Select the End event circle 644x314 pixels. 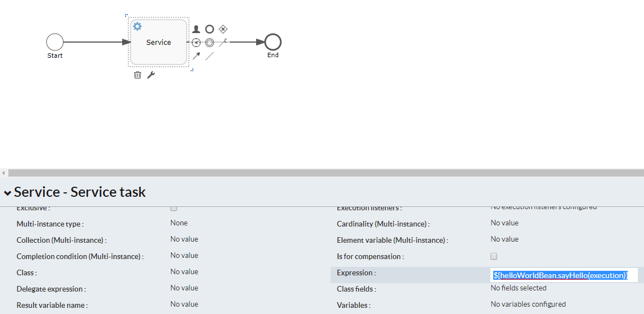click(x=273, y=42)
